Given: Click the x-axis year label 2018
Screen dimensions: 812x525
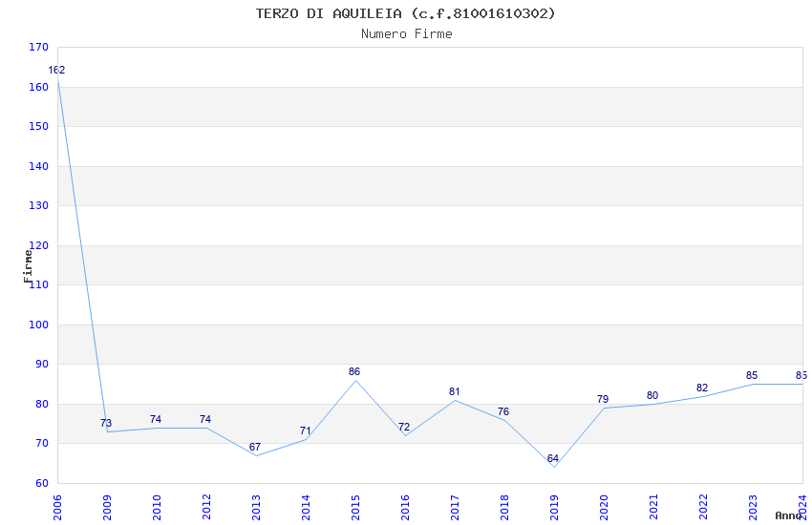Looking at the screenshot, I should pos(504,507).
